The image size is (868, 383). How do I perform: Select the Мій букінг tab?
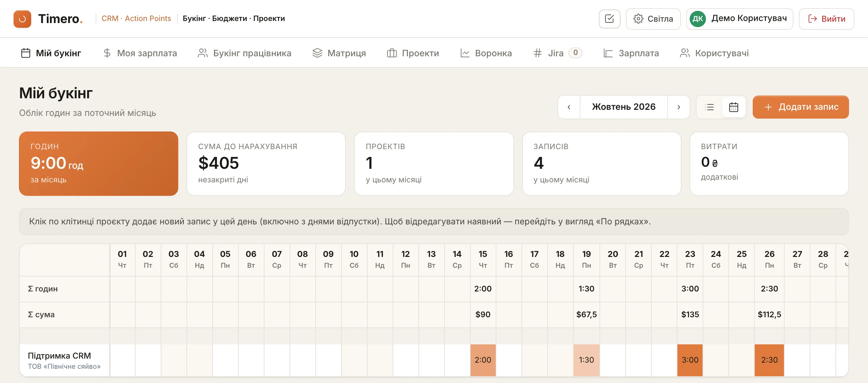tap(51, 53)
